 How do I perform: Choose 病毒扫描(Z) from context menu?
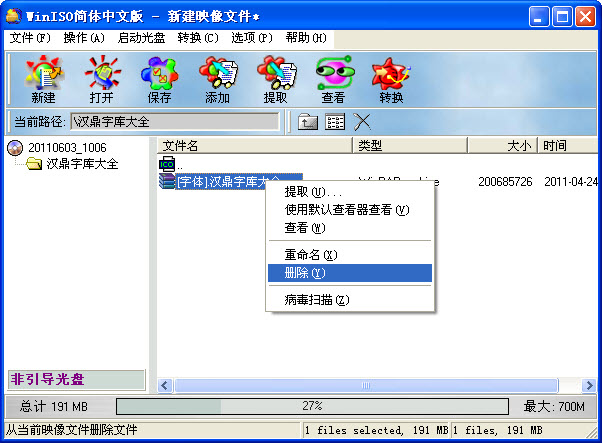350,299
